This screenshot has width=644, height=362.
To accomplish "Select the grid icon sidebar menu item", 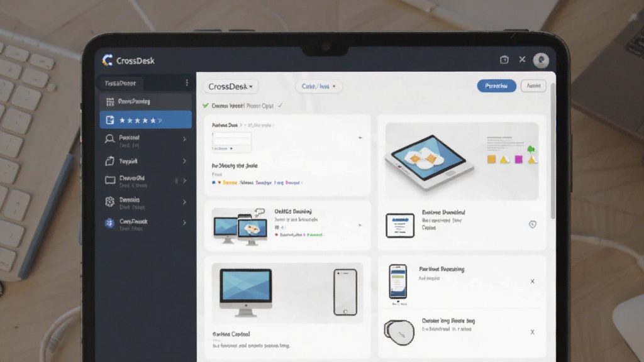I will pos(145,101).
